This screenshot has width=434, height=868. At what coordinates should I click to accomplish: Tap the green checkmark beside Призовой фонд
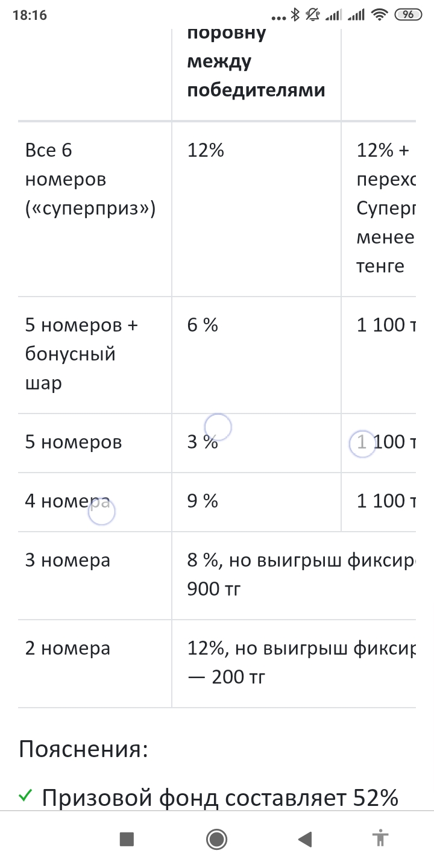pos(25,797)
